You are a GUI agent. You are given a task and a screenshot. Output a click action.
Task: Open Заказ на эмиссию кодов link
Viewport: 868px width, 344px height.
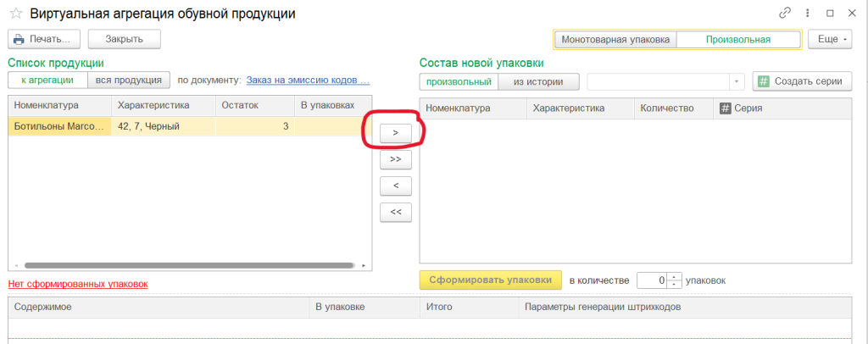click(308, 80)
